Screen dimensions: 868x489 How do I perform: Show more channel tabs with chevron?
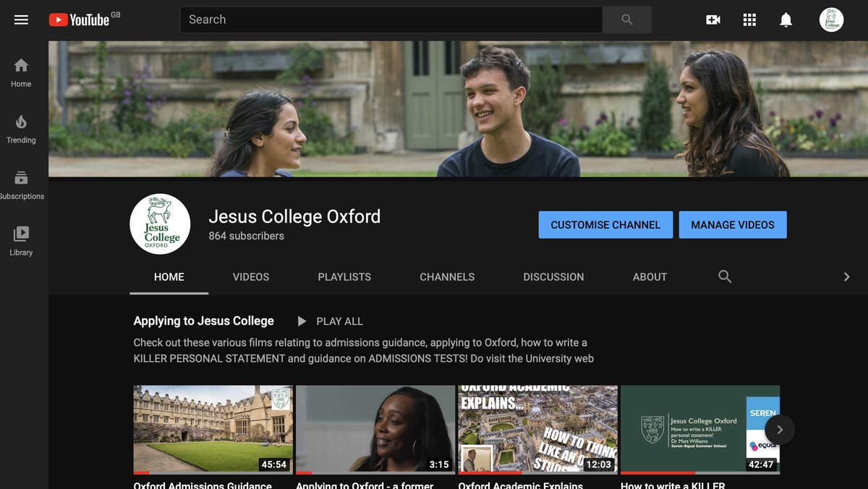[x=846, y=276]
